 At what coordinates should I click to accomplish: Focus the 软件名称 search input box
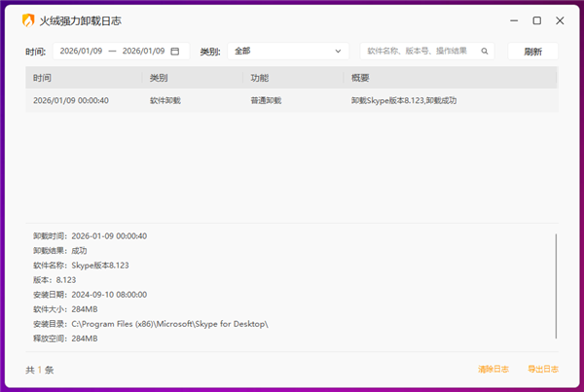(420, 52)
